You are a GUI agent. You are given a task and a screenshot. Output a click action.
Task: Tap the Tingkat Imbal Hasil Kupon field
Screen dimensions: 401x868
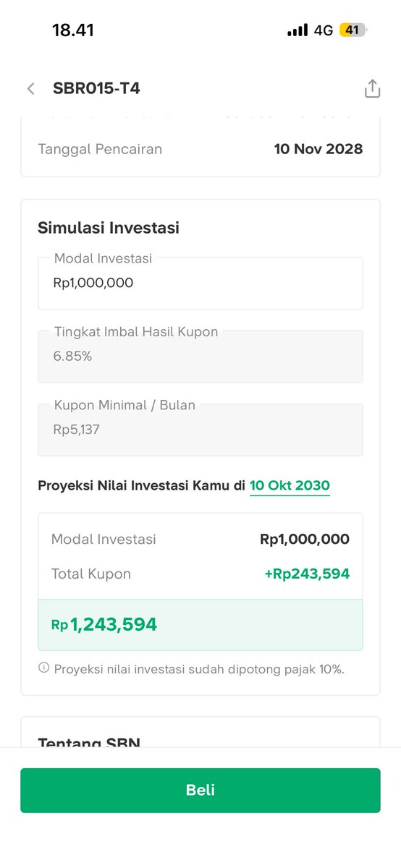(200, 356)
